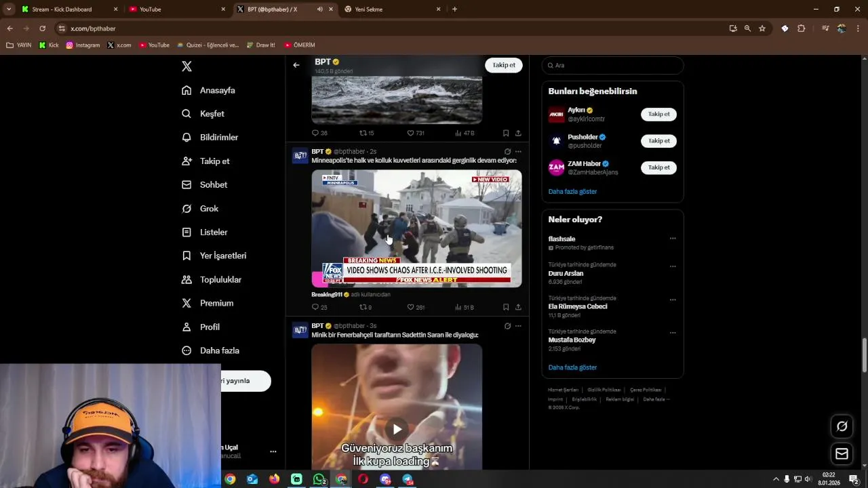Expand Daha fazla menu in sidebar
The width and height of the screenshot is (868, 488).
pyautogui.click(x=210, y=350)
